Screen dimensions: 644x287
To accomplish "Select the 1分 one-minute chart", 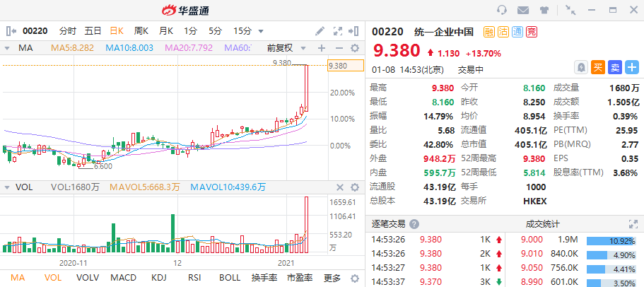I will pyautogui.click(x=190, y=31).
